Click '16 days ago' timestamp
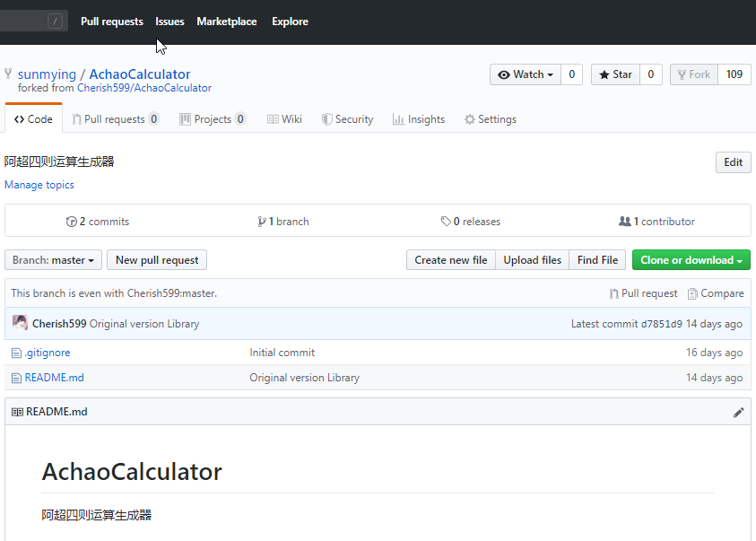Viewport: 756px width, 541px height. [714, 353]
